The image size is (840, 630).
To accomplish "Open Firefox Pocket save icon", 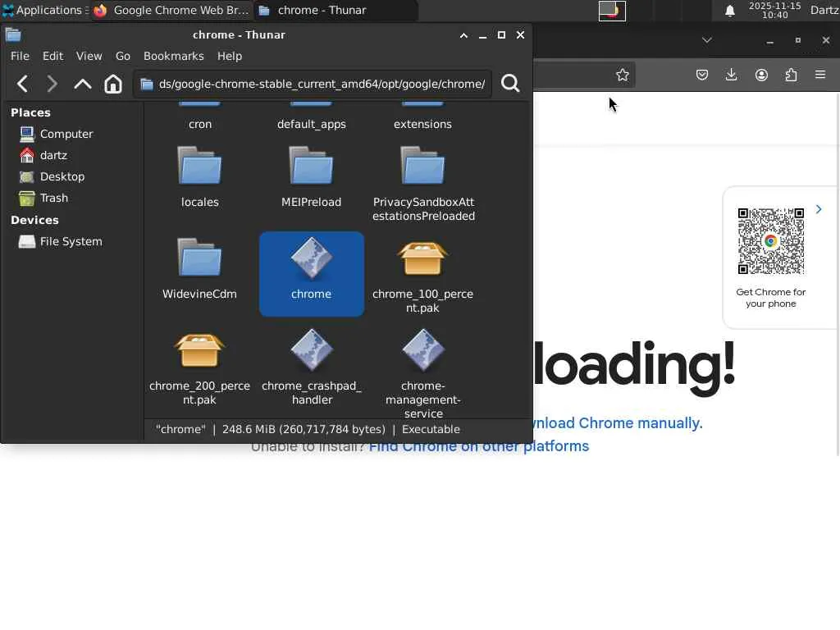I will [x=702, y=75].
